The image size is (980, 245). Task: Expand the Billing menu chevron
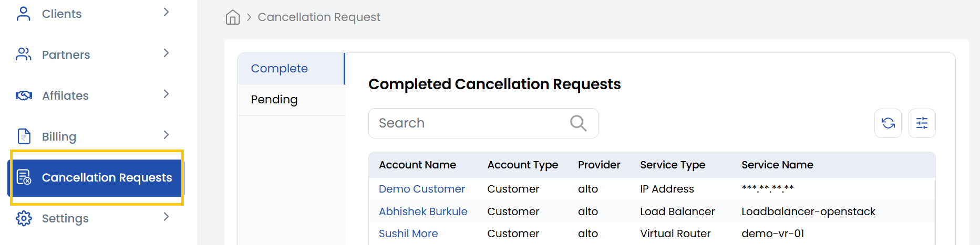(x=166, y=135)
